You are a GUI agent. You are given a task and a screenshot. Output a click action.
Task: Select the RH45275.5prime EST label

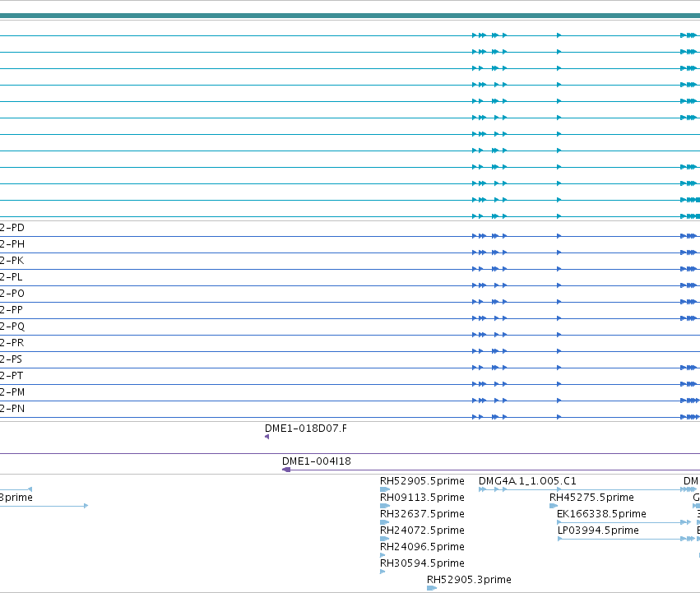point(591,498)
